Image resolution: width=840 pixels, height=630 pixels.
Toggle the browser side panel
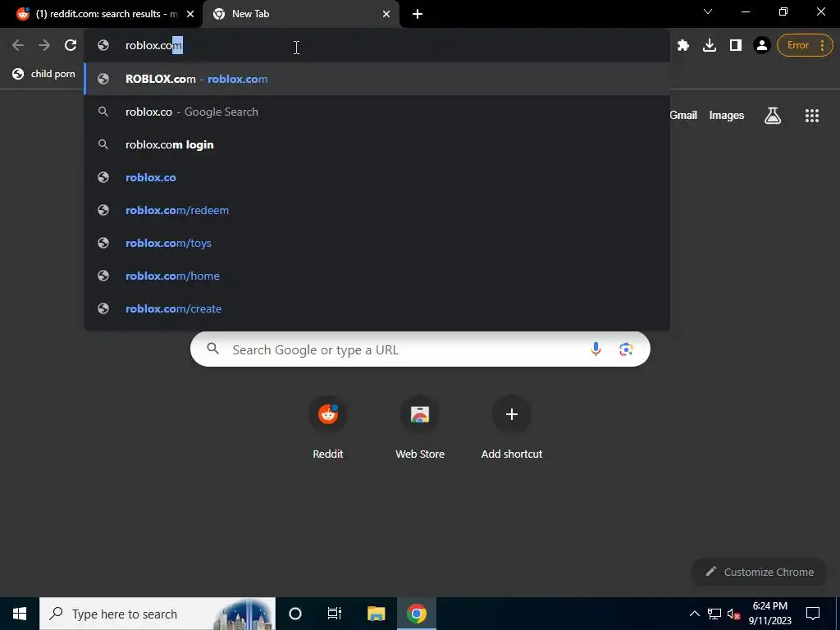736,46
